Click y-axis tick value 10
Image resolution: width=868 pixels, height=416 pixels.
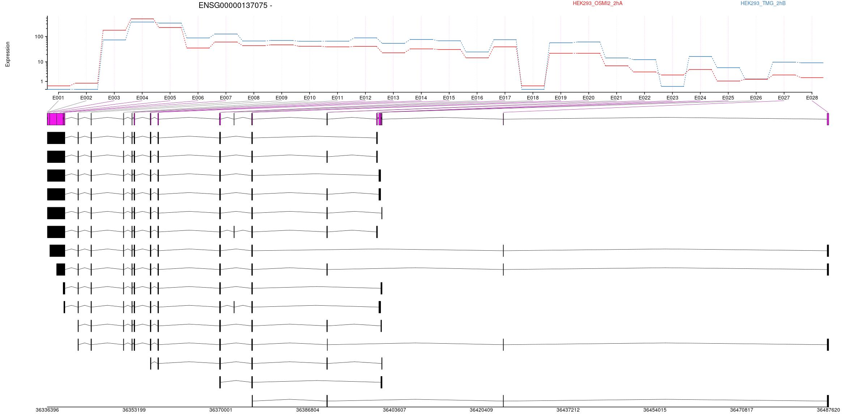(41, 62)
